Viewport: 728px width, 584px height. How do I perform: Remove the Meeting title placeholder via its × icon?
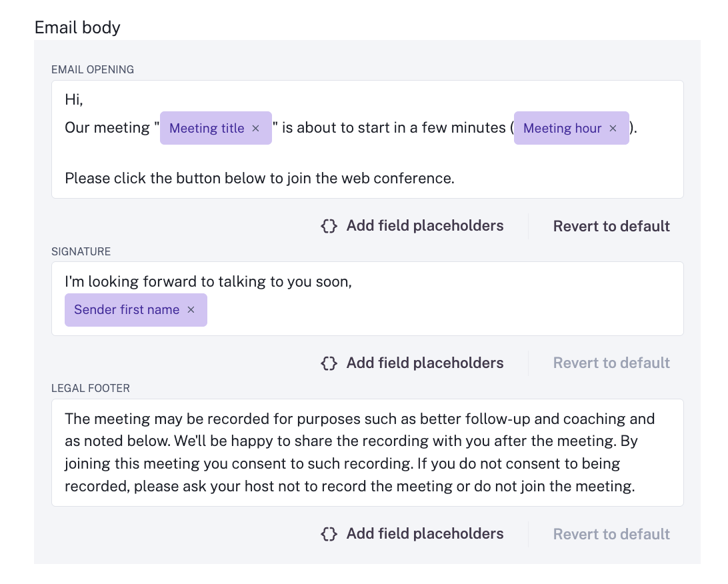point(255,128)
